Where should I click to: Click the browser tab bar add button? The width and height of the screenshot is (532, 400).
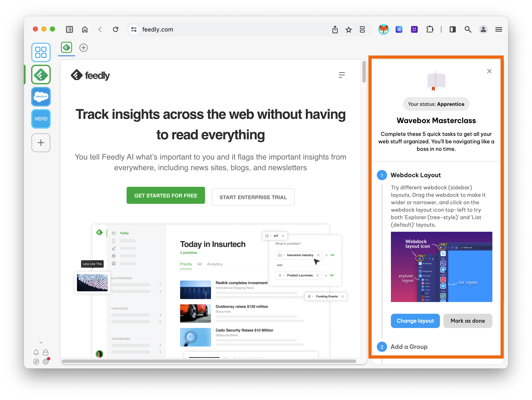tap(83, 48)
